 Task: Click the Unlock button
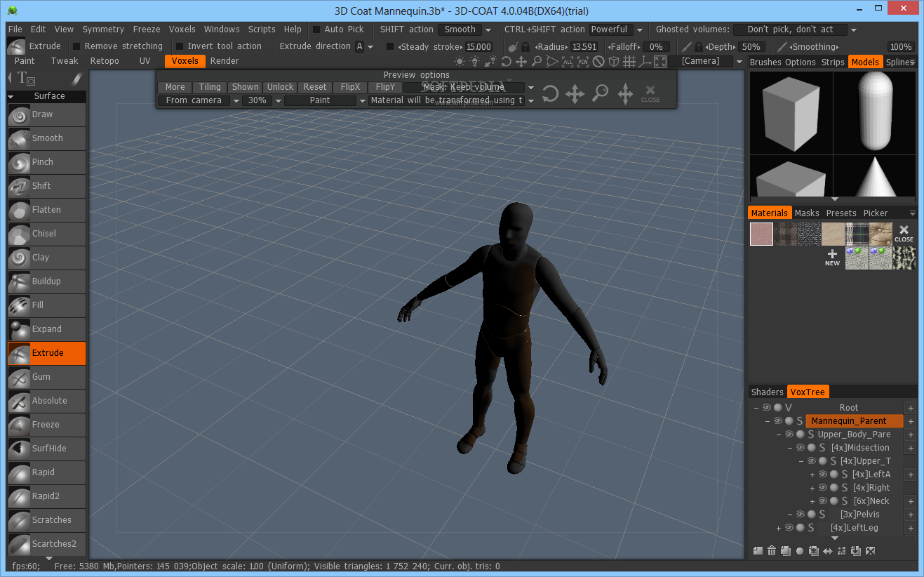pos(280,87)
